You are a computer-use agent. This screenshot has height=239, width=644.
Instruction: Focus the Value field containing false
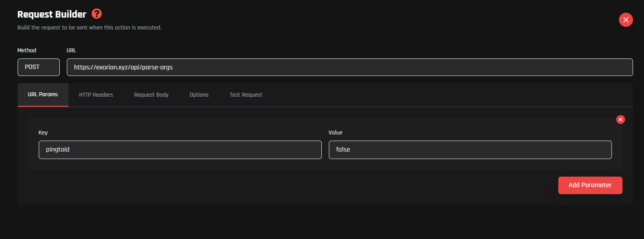tap(470, 150)
